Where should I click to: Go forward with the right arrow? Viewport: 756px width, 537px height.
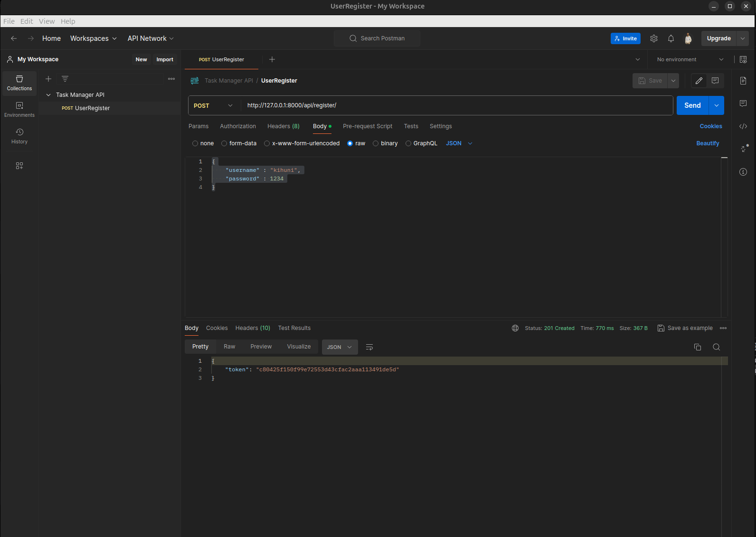tap(31, 38)
